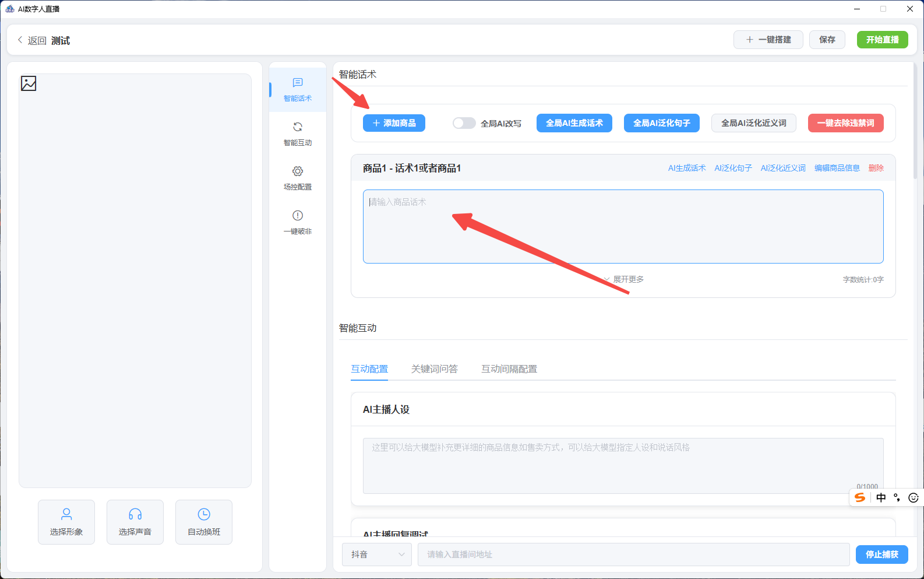Expand 展开更多 under product script

click(x=623, y=279)
